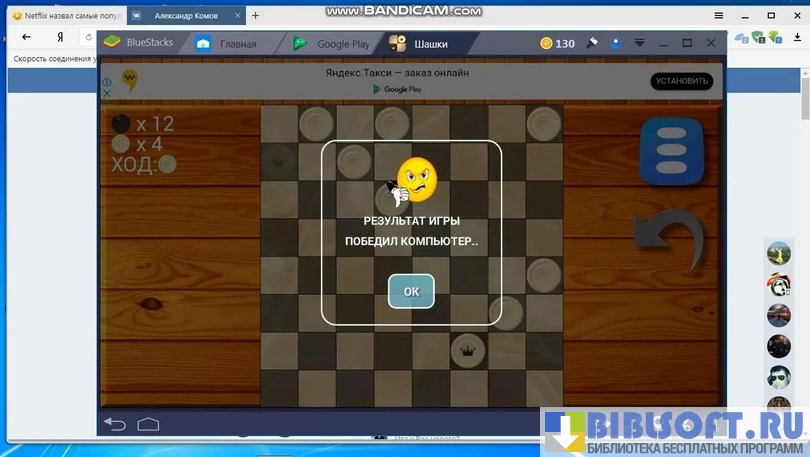810x457 pixels.
Task: Open a new browser tab with plus
Action: [255, 15]
